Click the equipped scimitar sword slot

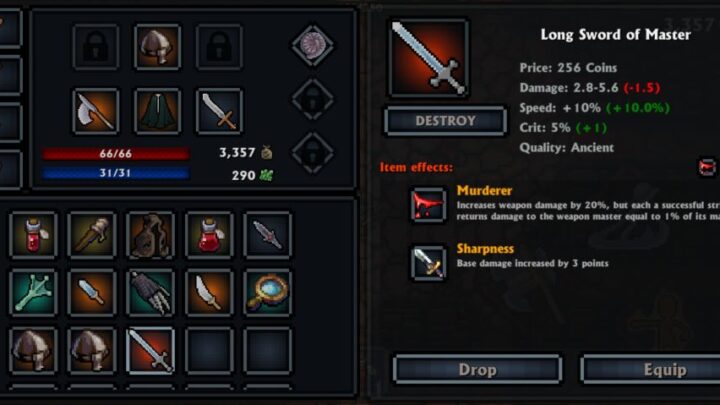(x=219, y=111)
